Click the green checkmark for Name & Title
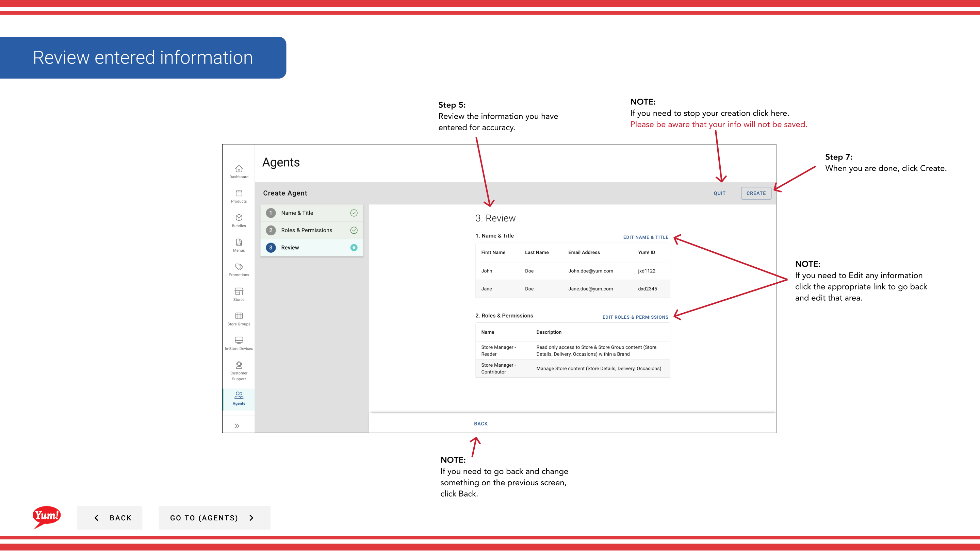Image resolution: width=980 pixels, height=551 pixels. coord(354,213)
